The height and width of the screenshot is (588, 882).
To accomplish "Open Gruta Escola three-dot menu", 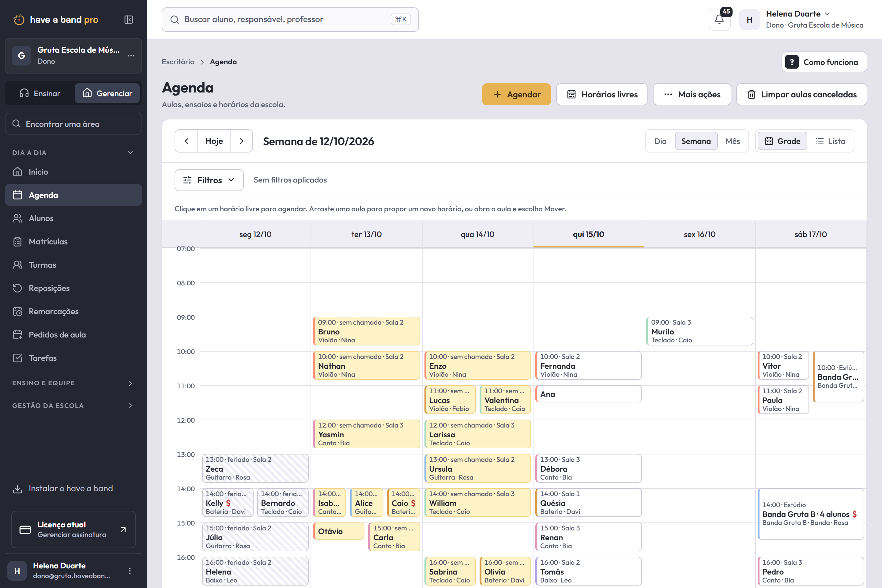I will (x=131, y=55).
